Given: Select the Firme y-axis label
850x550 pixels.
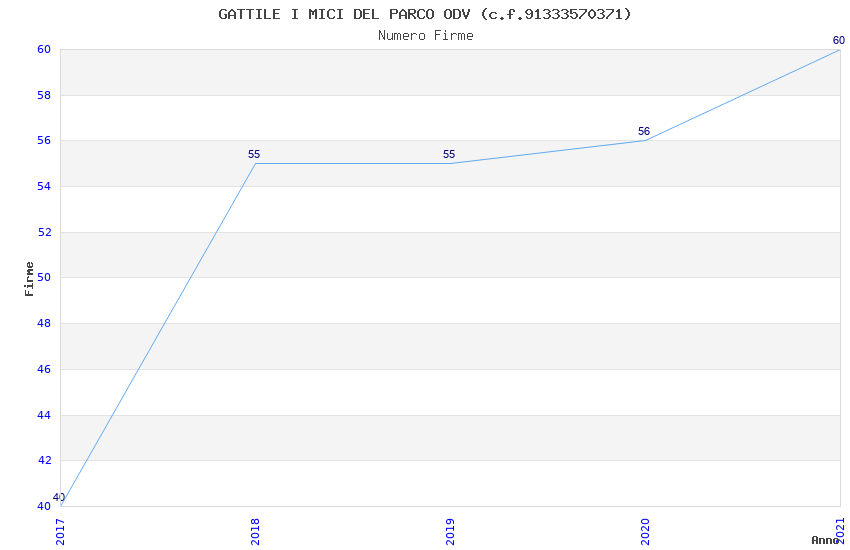Looking at the screenshot, I should [29, 278].
